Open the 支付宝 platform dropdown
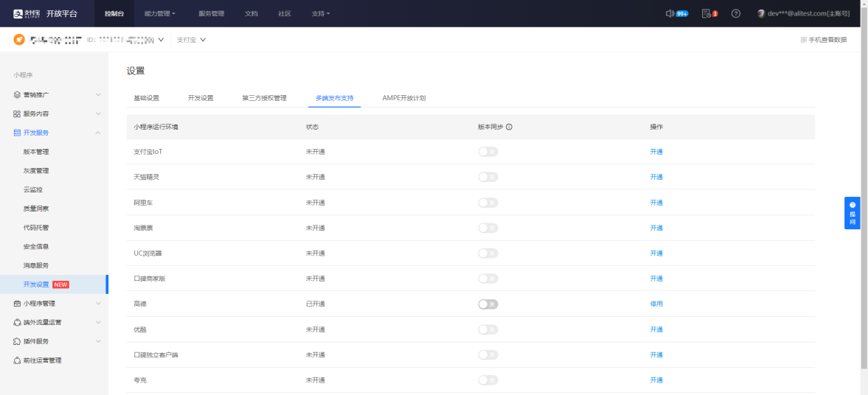Screen dimensions: 868x395 [191, 40]
